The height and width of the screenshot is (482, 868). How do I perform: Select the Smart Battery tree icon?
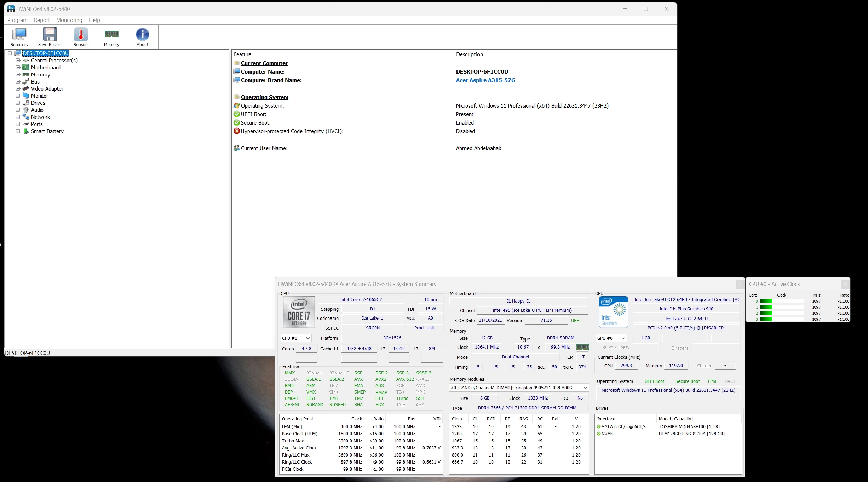(x=26, y=131)
